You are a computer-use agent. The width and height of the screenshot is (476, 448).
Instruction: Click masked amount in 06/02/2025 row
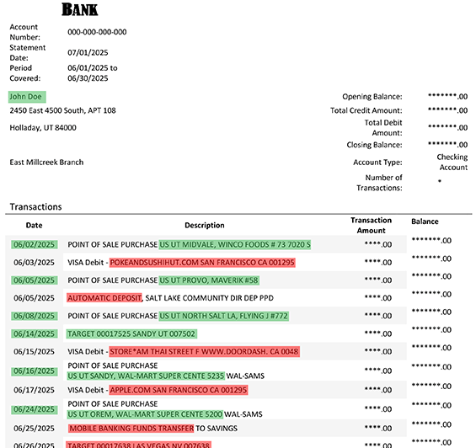[x=378, y=244]
